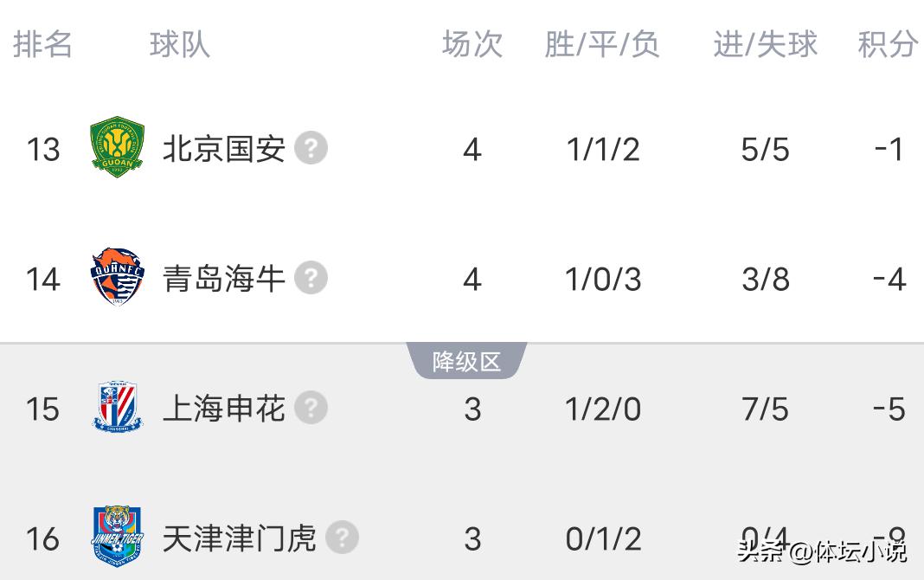
Task: Click the Tianjin Jinmen Tiger logo
Action: coord(118,538)
